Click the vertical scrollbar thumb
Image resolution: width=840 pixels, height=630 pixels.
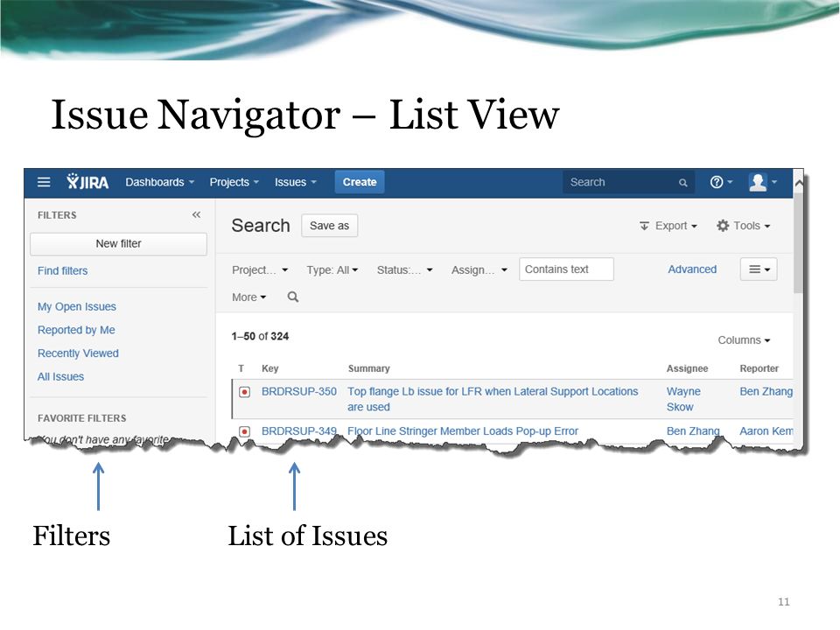[x=798, y=244]
